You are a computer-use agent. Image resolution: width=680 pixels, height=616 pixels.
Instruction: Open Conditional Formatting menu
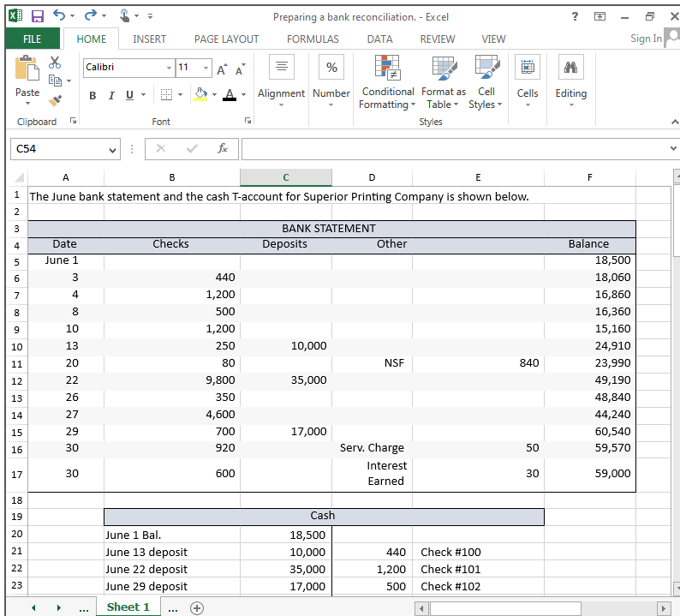[x=387, y=81]
